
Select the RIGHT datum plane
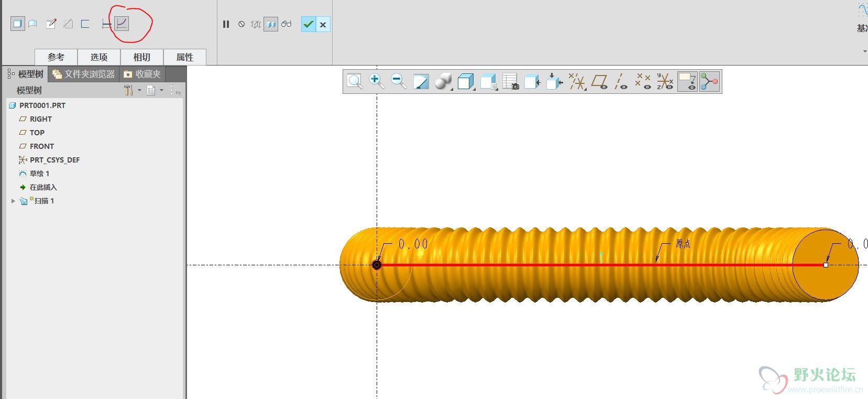point(35,119)
